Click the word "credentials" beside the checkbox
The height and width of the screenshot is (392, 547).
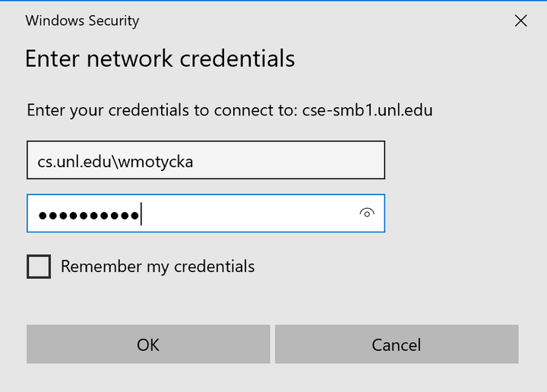(214, 267)
